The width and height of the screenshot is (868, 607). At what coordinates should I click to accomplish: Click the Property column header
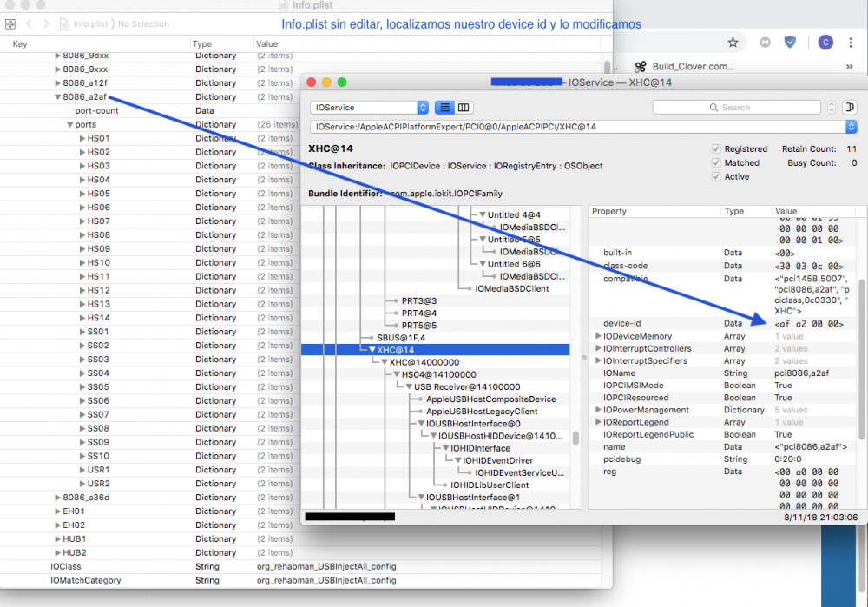609,211
